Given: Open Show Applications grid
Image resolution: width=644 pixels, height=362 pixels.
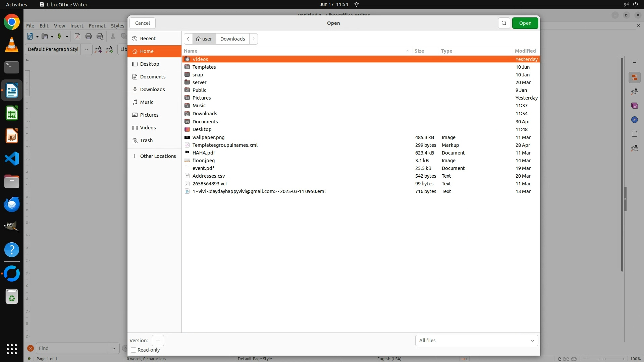Looking at the screenshot, I should point(12,349).
